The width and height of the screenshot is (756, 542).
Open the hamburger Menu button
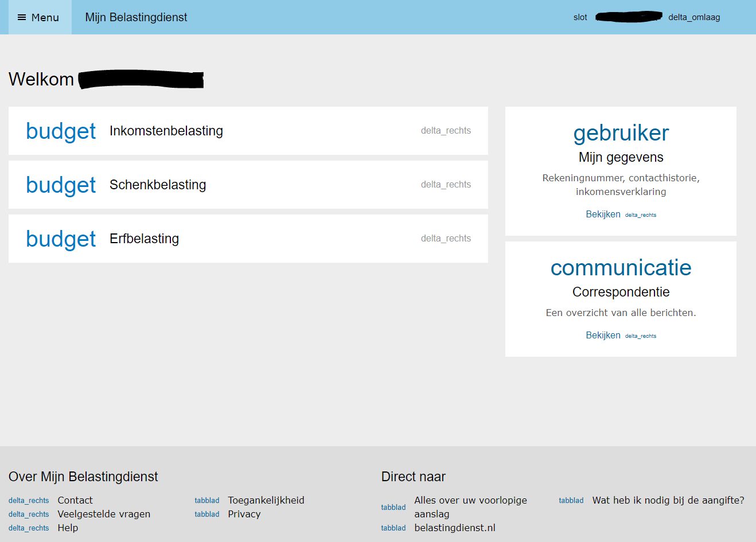coord(38,17)
